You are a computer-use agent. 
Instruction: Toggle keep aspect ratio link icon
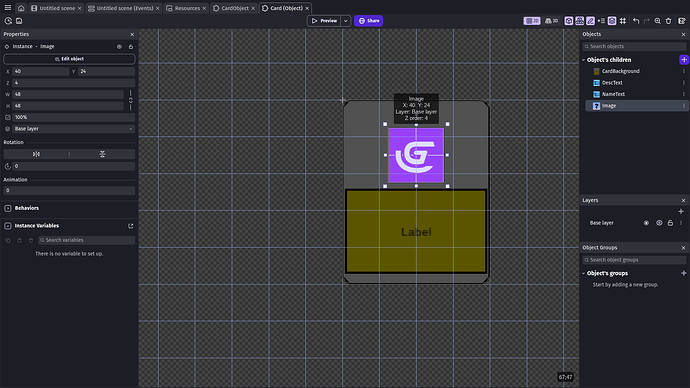coord(130,100)
